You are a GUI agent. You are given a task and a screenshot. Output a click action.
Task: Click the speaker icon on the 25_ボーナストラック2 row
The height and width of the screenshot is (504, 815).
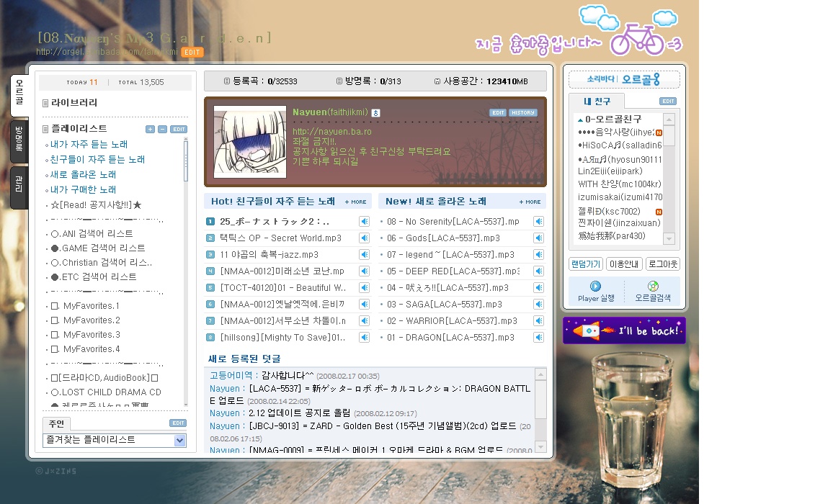pos(365,221)
